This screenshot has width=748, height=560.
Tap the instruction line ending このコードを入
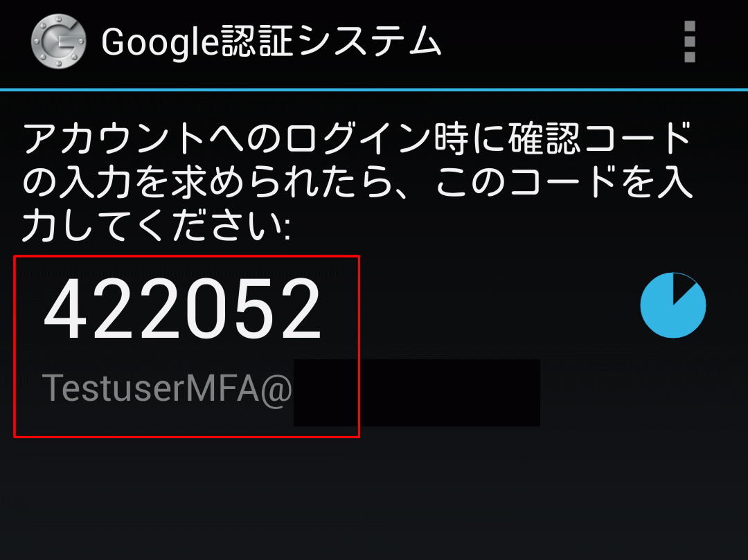[357, 183]
